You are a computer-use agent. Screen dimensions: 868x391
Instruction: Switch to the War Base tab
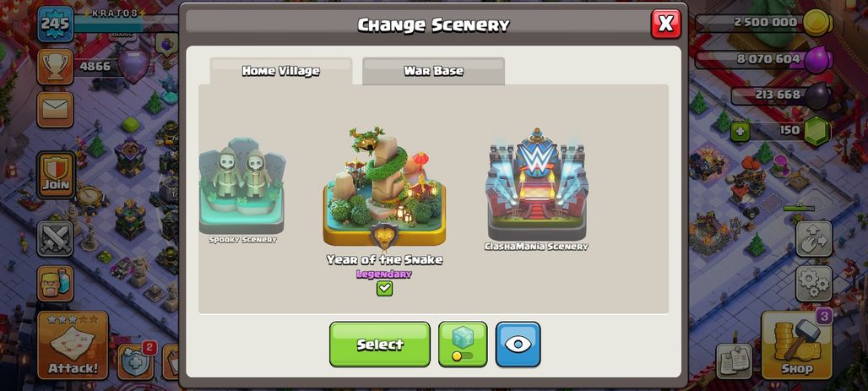click(x=433, y=71)
